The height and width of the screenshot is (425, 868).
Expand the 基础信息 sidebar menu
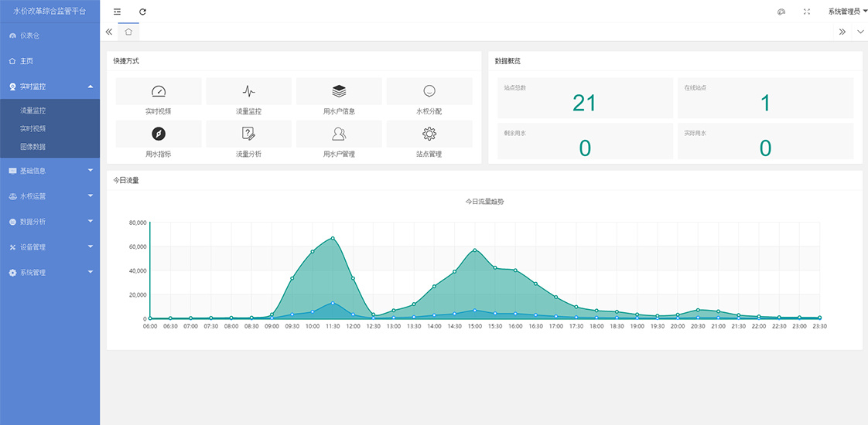50,171
